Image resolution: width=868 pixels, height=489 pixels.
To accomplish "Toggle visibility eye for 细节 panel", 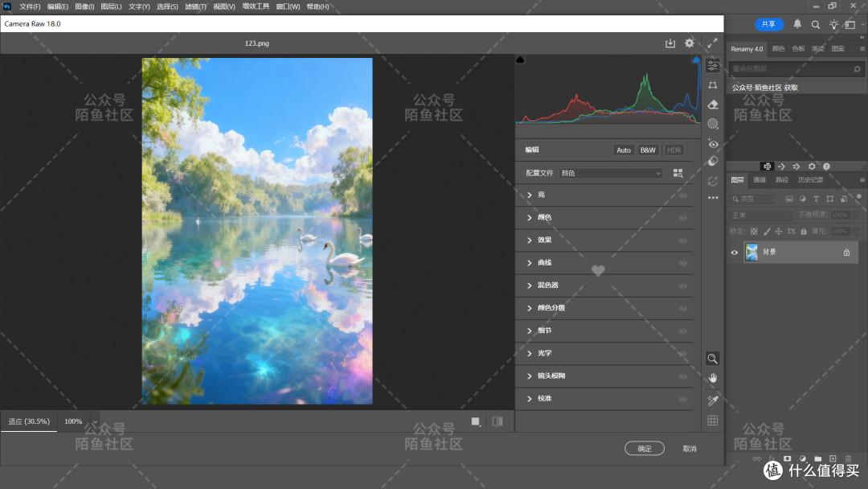I will 682,331.
